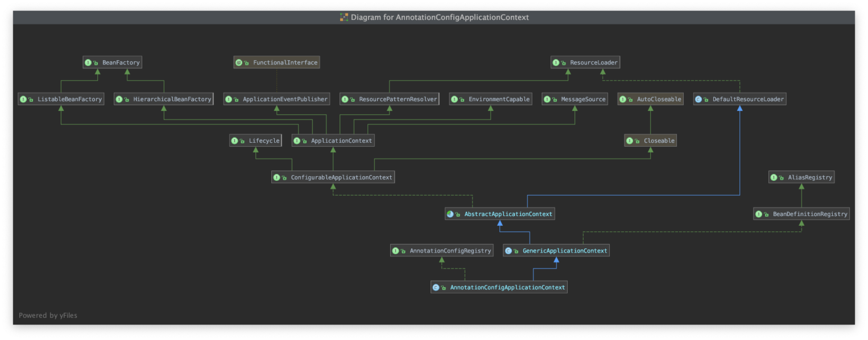Click the class icon on DefaultResourceLoader node
Screen dimensions: 868x340
tap(698, 99)
